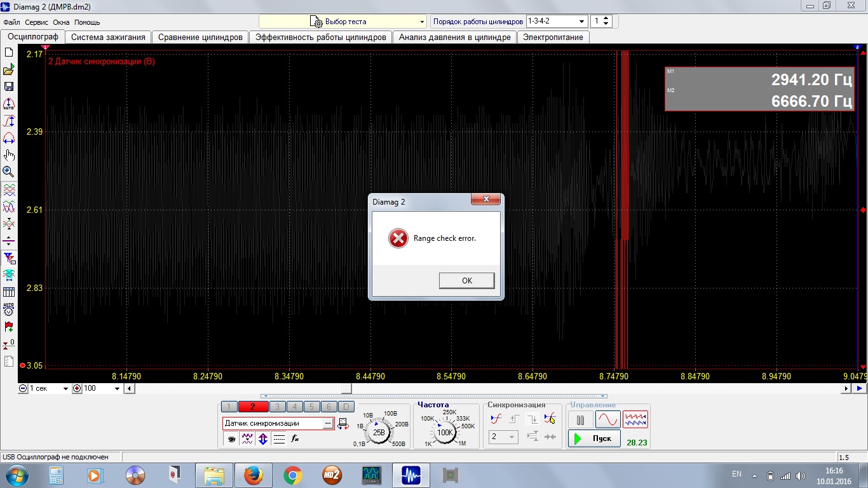The width and height of the screenshot is (868, 488).
Task: Open the cylinder firing order 1-3-4-2 dropdown
Action: click(557, 21)
